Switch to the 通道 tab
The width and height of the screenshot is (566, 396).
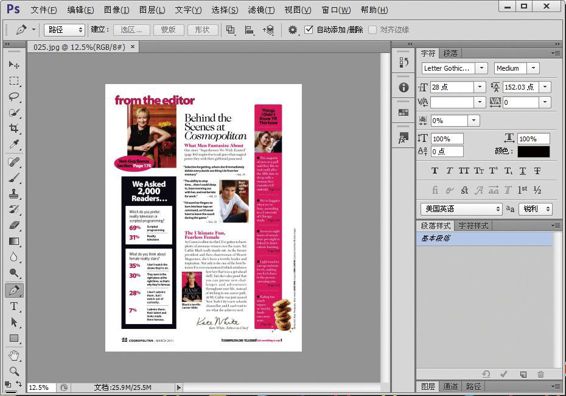pyautogui.click(x=450, y=386)
